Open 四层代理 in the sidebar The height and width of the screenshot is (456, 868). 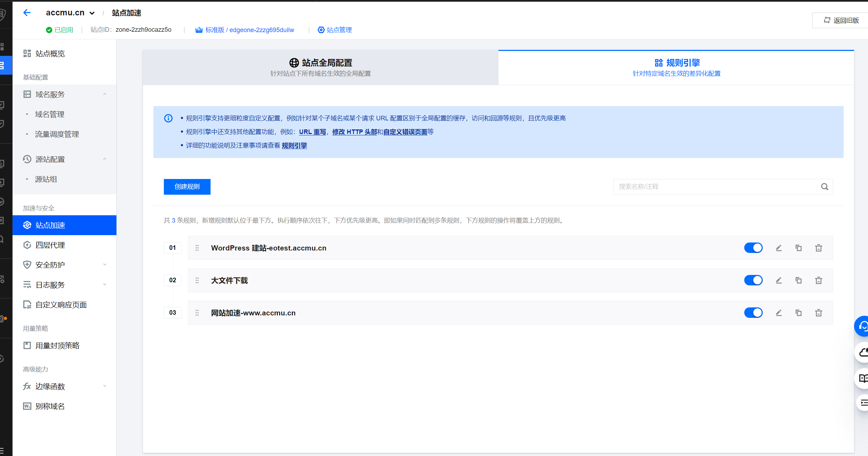click(x=64, y=245)
